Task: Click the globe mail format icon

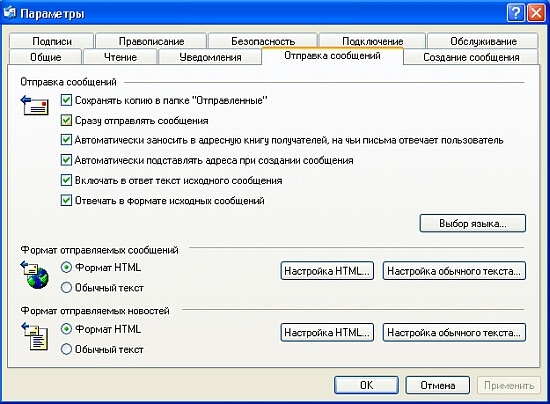Action: (x=34, y=275)
